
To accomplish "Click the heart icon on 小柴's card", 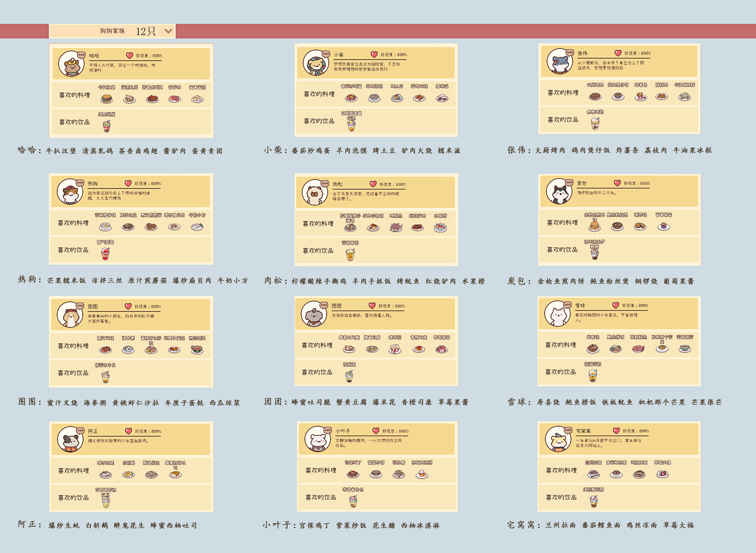I will [x=374, y=54].
